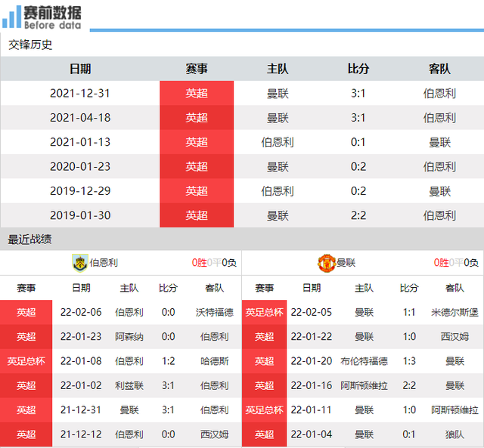Click the 2021-12-31 date in head-to-head table
The height and width of the screenshot is (448, 484).
(80, 93)
